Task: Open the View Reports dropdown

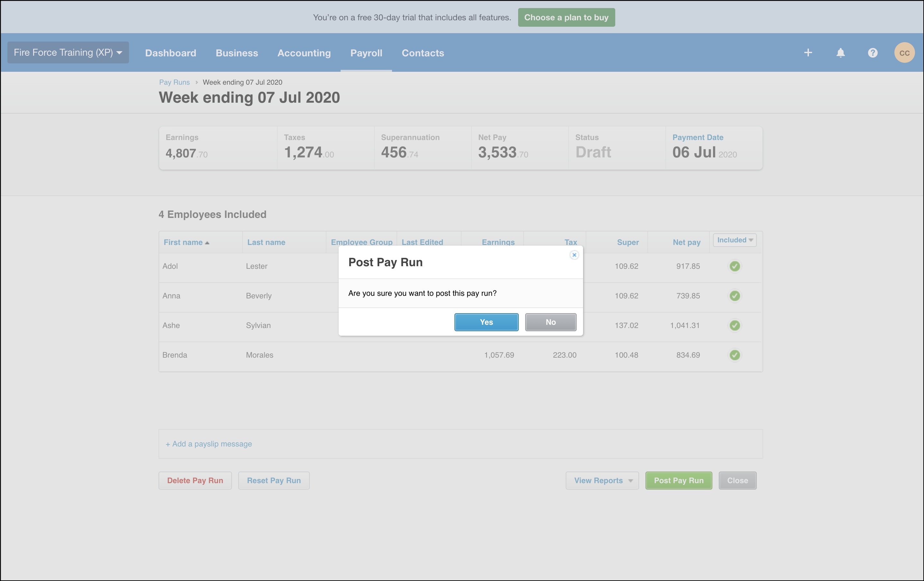Action: pyautogui.click(x=602, y=480)
